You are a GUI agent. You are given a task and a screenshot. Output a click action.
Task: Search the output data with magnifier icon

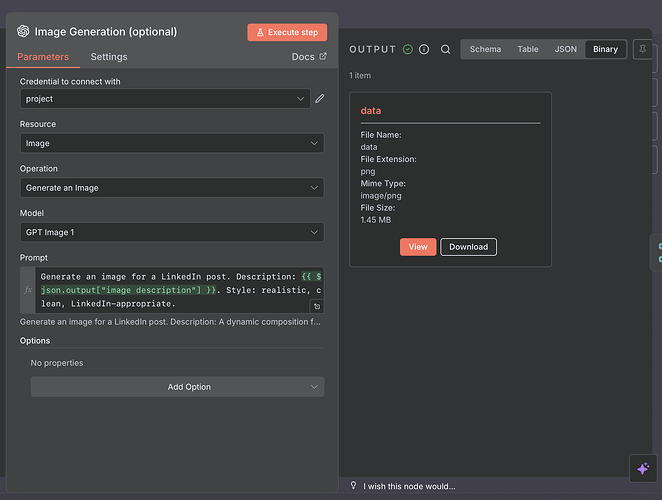(x=445, y=49)
